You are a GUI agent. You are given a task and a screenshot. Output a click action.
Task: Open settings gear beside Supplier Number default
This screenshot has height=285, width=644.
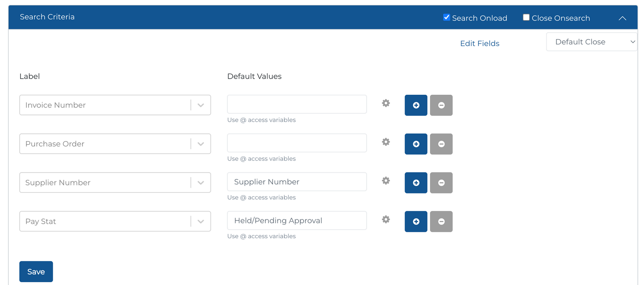pos(386,181)
